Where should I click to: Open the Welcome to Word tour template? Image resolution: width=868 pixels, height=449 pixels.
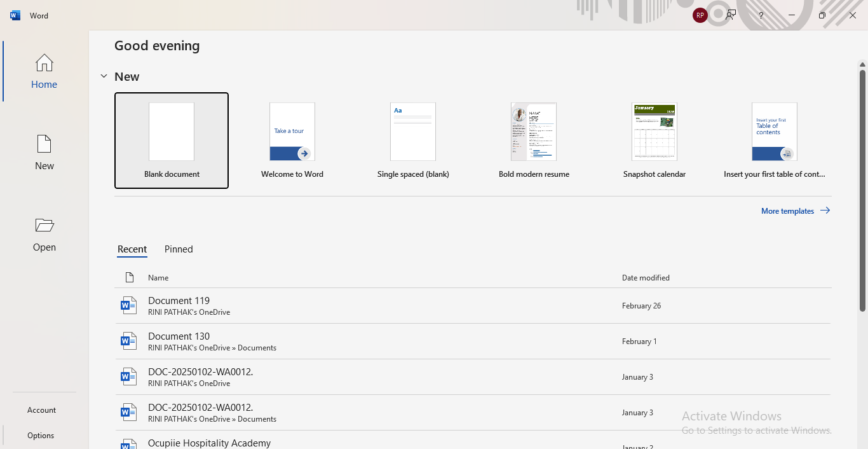click(292, 141)
